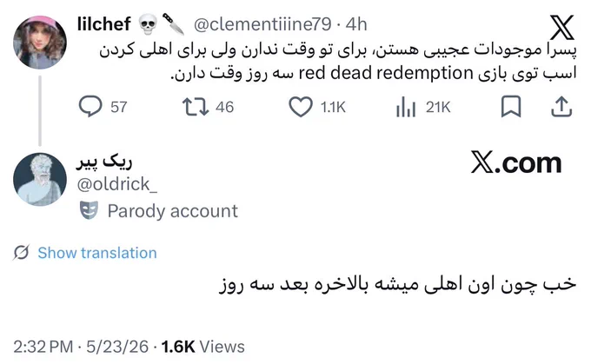Click the X.com watermark text

(x=516, y=163)
